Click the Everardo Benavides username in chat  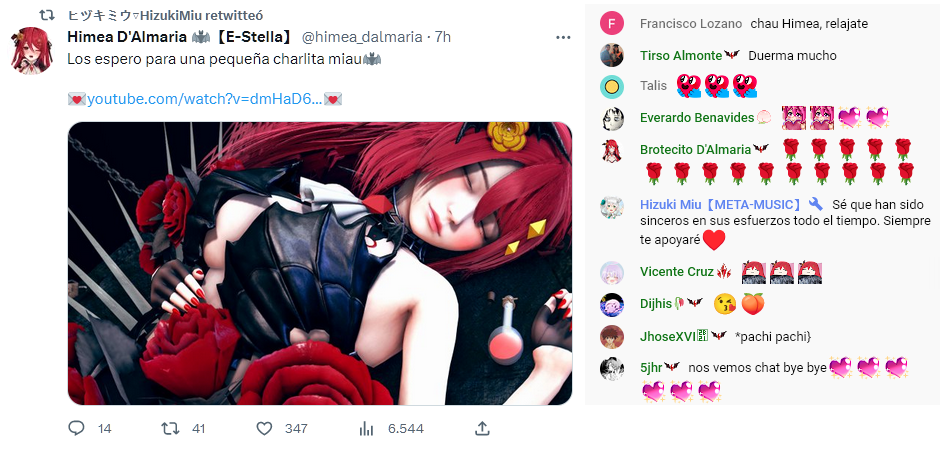(x=697, y=118)
